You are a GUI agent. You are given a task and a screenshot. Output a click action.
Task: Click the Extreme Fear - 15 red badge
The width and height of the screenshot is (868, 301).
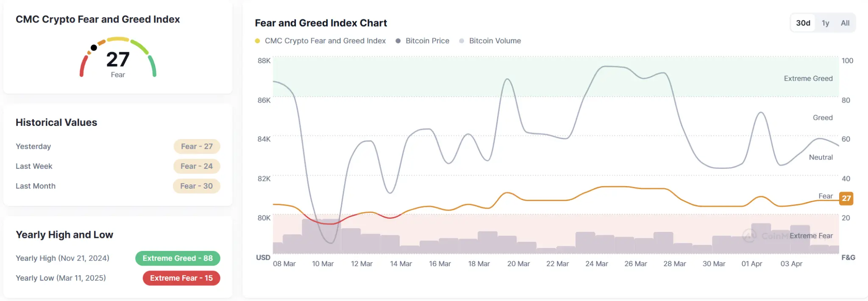(181, 278)
